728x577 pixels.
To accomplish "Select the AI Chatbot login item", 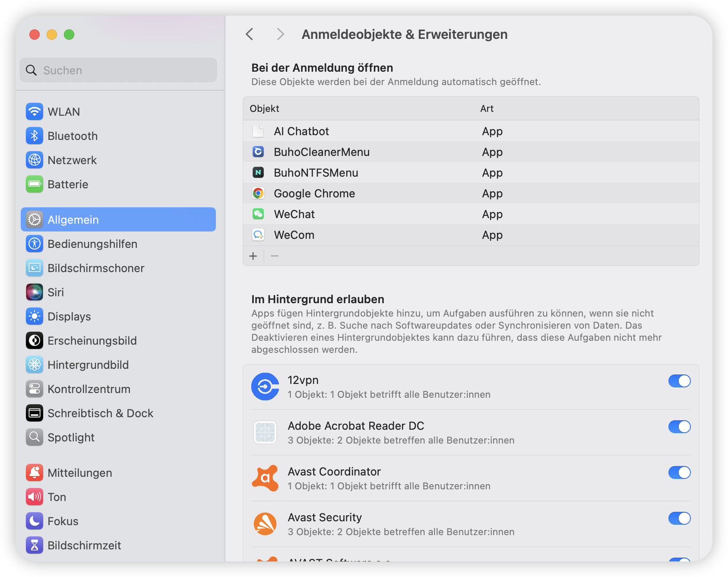I will [471, 131].
